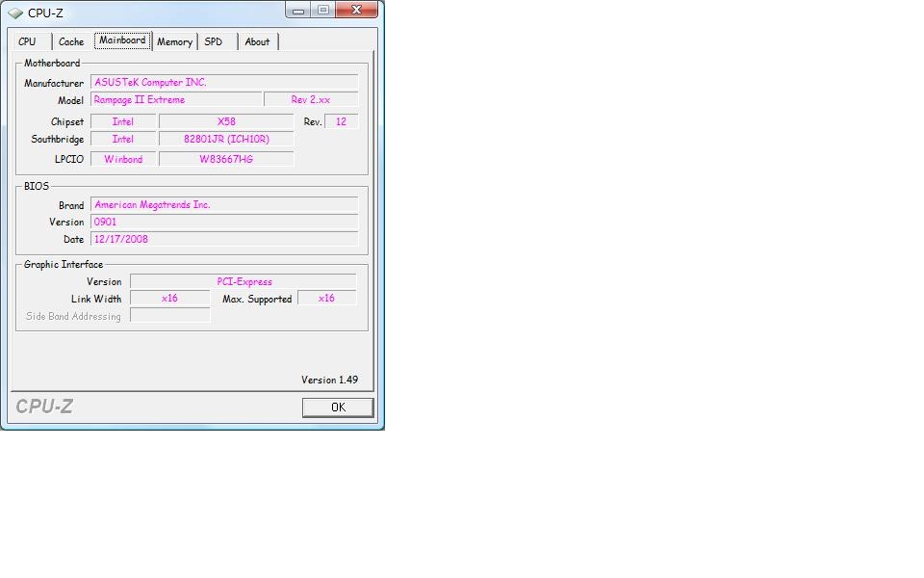Screen dimensions: 924x578
Task: Select the Rampage II Extreme model field
Action: pyautogui.click(x=176, y=99)
